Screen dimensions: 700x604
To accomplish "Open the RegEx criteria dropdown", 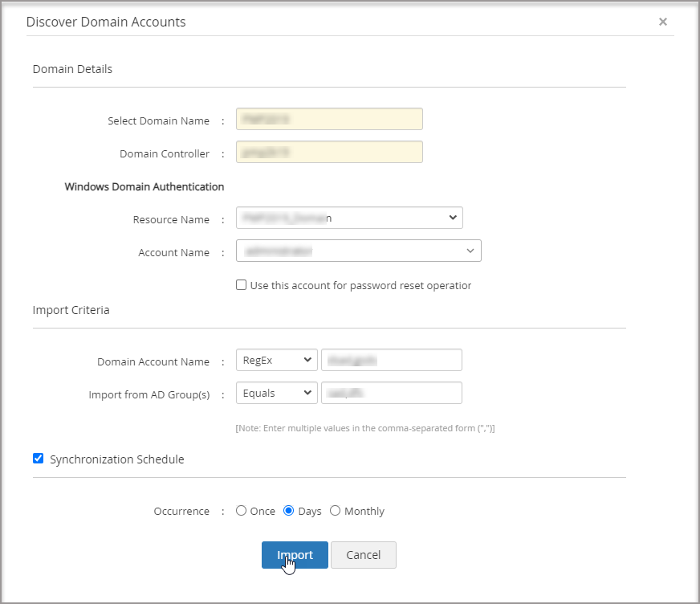I will (276, 361).
